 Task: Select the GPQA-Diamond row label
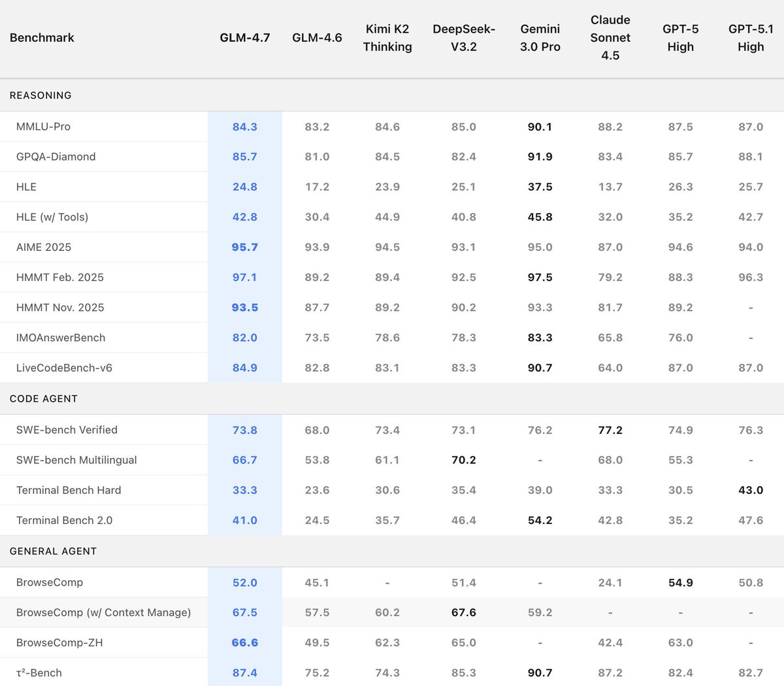point(56,157)
